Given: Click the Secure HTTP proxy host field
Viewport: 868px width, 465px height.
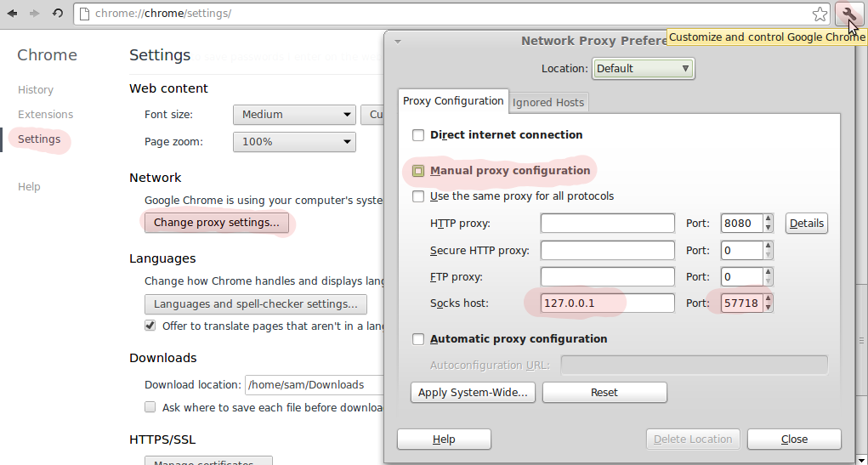Looking at the screenshot, I should (607, 250).
